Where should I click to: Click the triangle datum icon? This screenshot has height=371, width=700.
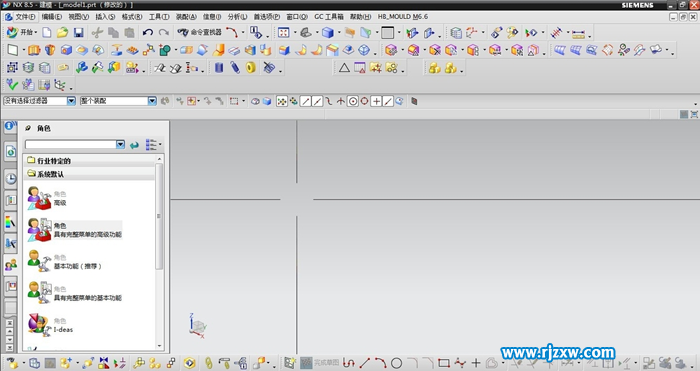tap(344, 68)
